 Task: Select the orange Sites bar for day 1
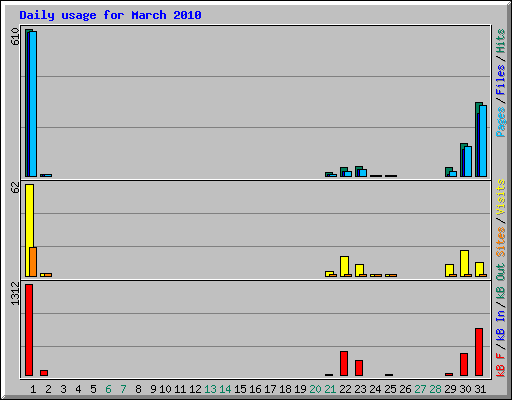(33, 262)
